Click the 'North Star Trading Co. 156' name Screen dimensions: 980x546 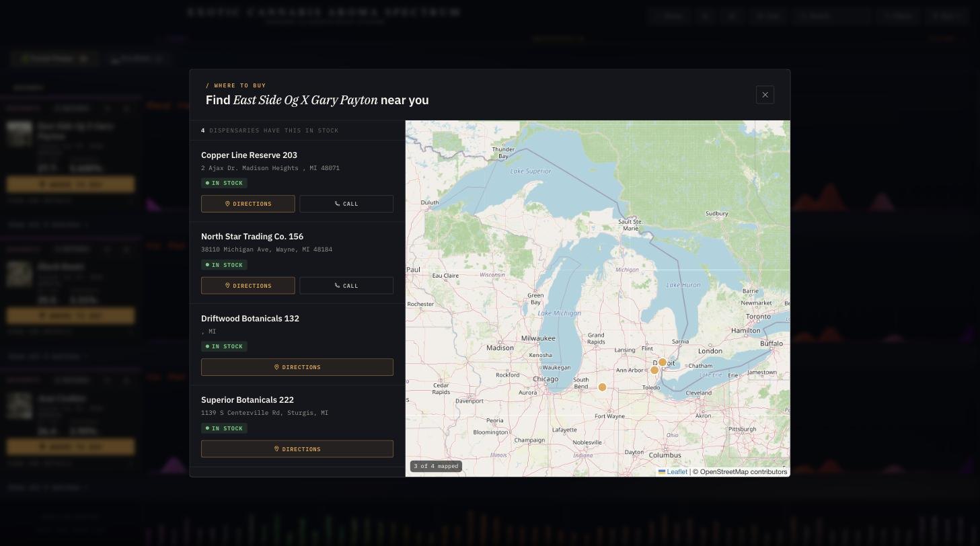pyautogui.click(x=252, y=237)
